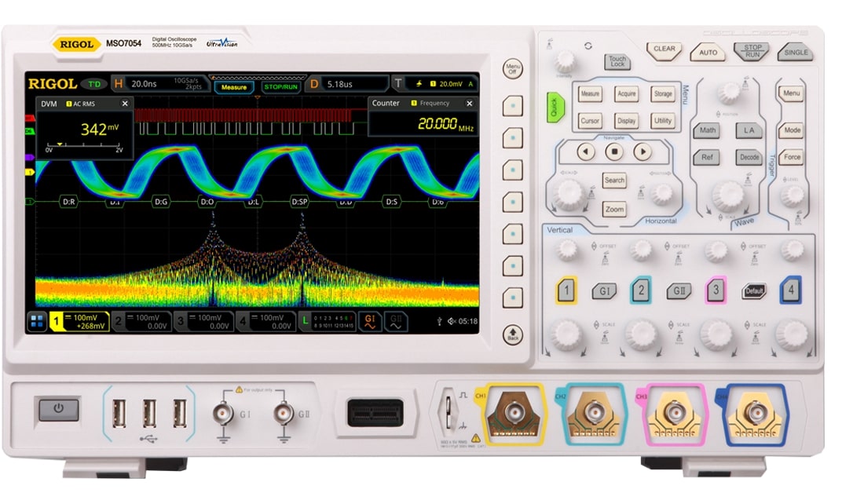Screen dimensions: 864x504
Task: Toggle the cyan channel 2 hardware key
Action: (641, 290)
